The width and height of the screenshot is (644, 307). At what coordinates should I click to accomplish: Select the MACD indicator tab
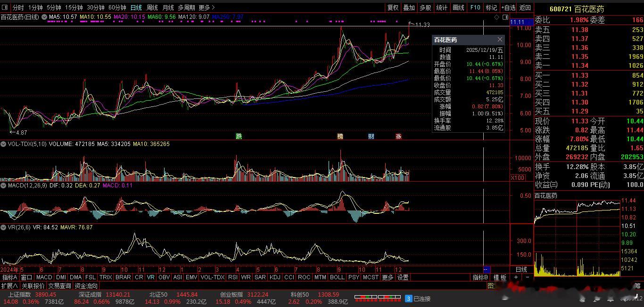point(44,277)
